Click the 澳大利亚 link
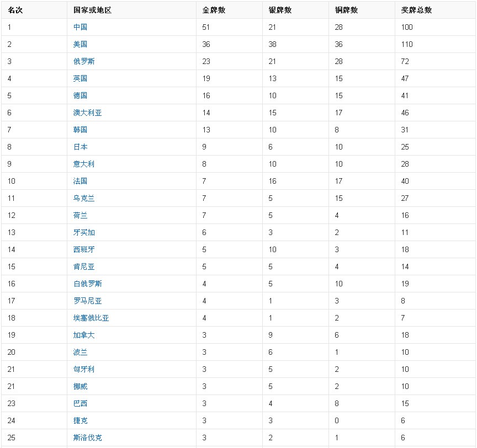Viewport: 477px width, 448px height. (87, 113)
